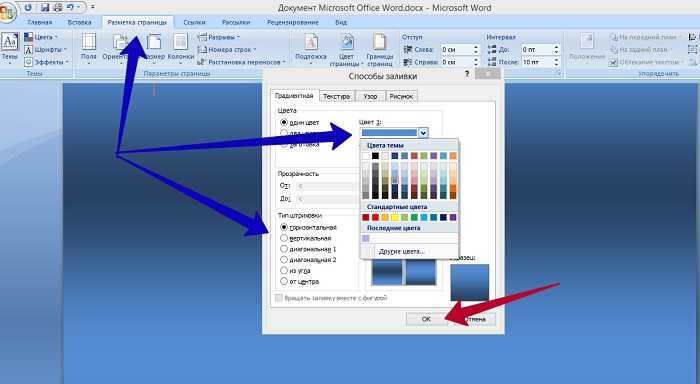Expand the Расстановка переносов dropdown
Screen dimensions: 700x384
coord(242,62)
